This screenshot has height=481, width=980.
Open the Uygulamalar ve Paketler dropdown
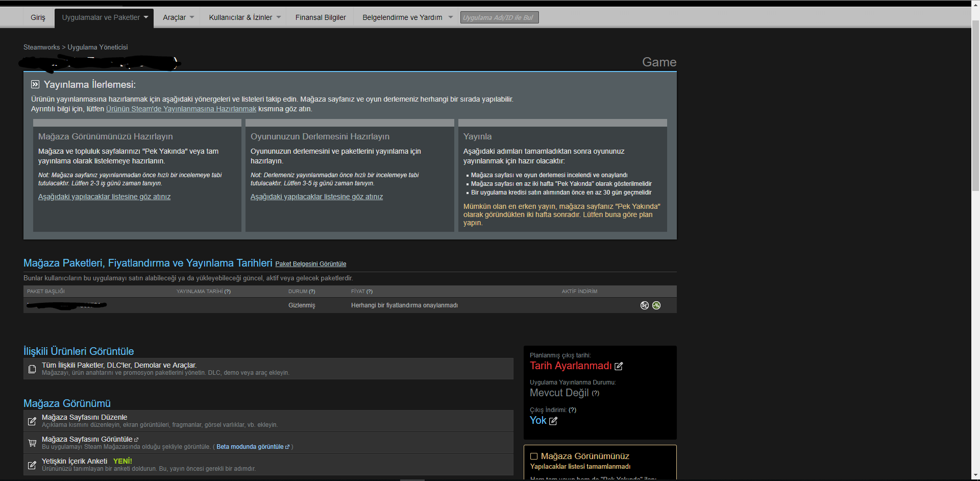point(104,17)
